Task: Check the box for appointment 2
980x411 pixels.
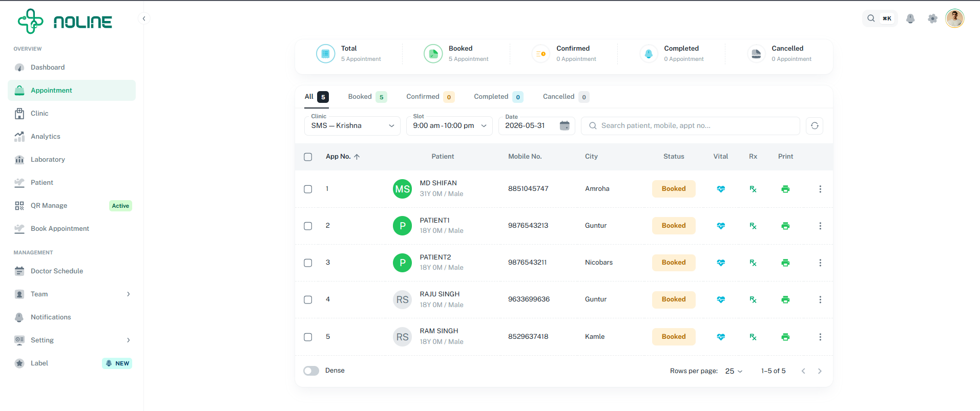Action: click(308, 226)
